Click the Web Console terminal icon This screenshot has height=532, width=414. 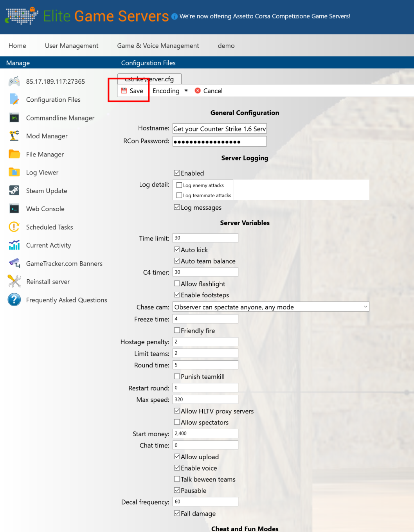(14, 208)
